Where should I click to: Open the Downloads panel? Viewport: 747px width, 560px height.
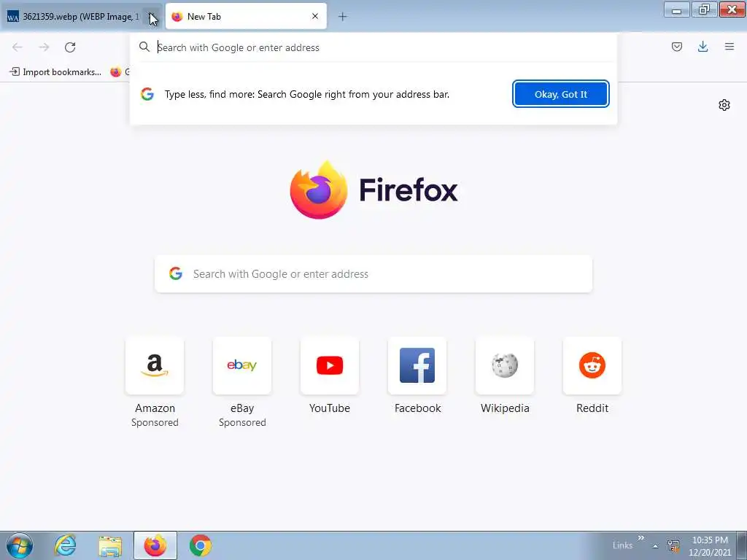coord(703,47)
